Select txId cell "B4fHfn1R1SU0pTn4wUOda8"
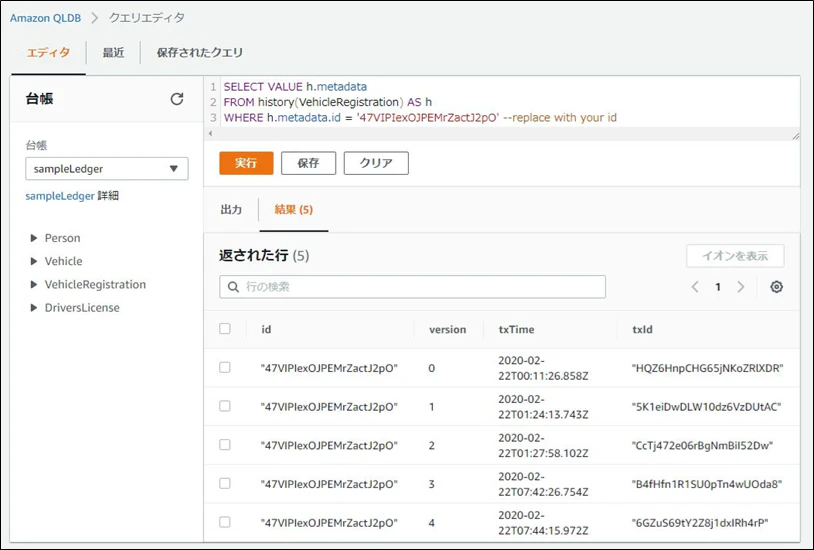The height and width of the screenshot is (550, 814). [707, 484]
